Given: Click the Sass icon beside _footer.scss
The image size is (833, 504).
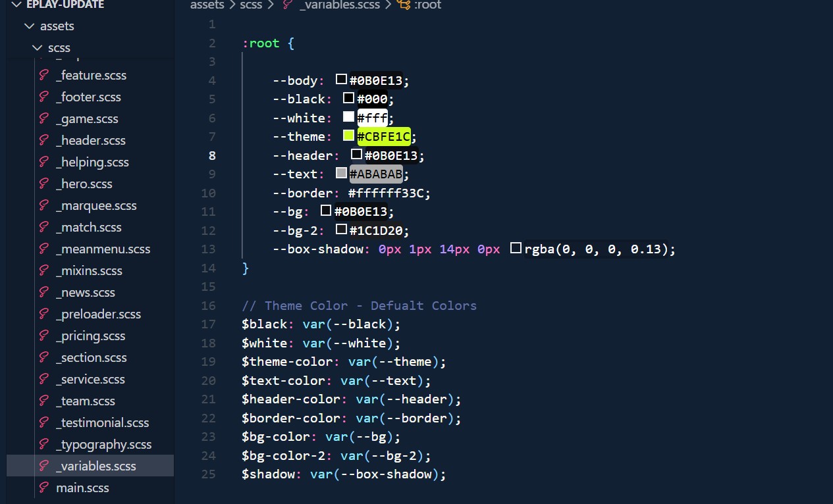Looking at the screenshot, I should click(45, 97).
